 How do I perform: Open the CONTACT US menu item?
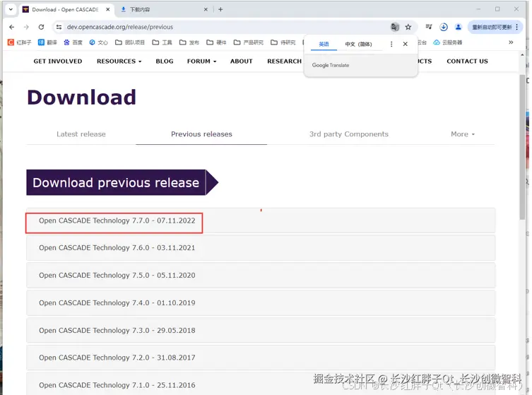467,61
